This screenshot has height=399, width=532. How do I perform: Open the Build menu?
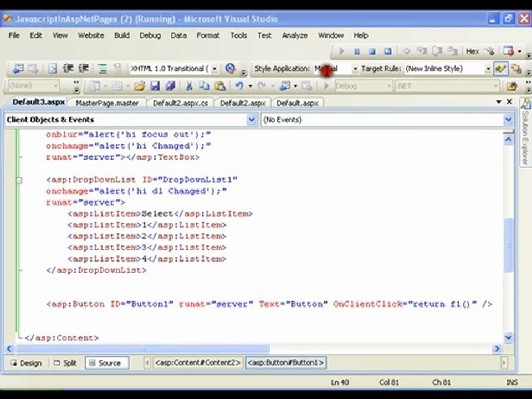click(122, 35)
